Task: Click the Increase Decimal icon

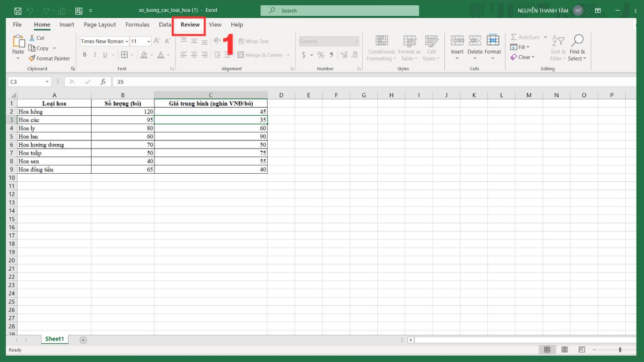Action: tap(344, 54)
